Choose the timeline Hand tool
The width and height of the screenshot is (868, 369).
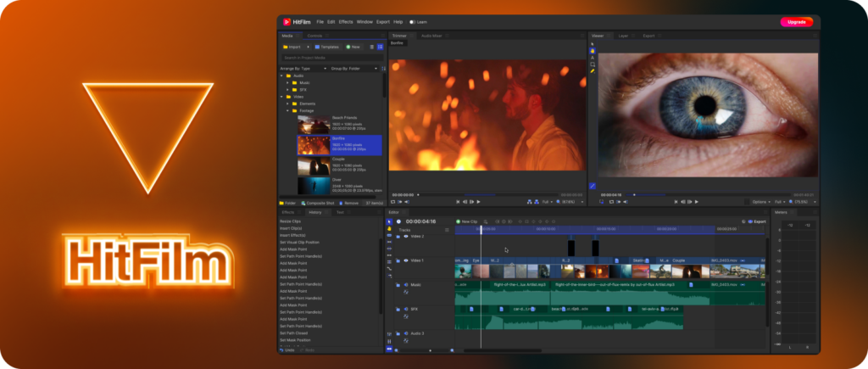pyautogui.click(x=389, y=228)
